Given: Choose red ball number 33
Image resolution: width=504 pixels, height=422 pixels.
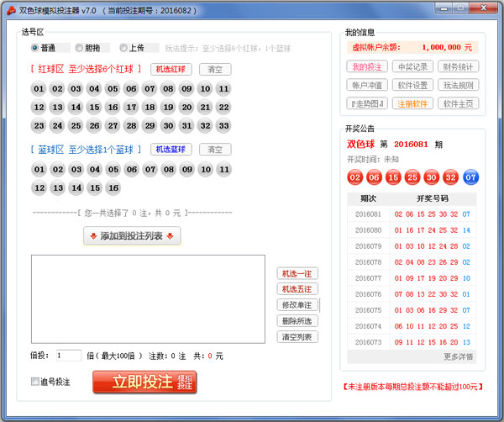Looking at the screenshot, I should point(223,126).
